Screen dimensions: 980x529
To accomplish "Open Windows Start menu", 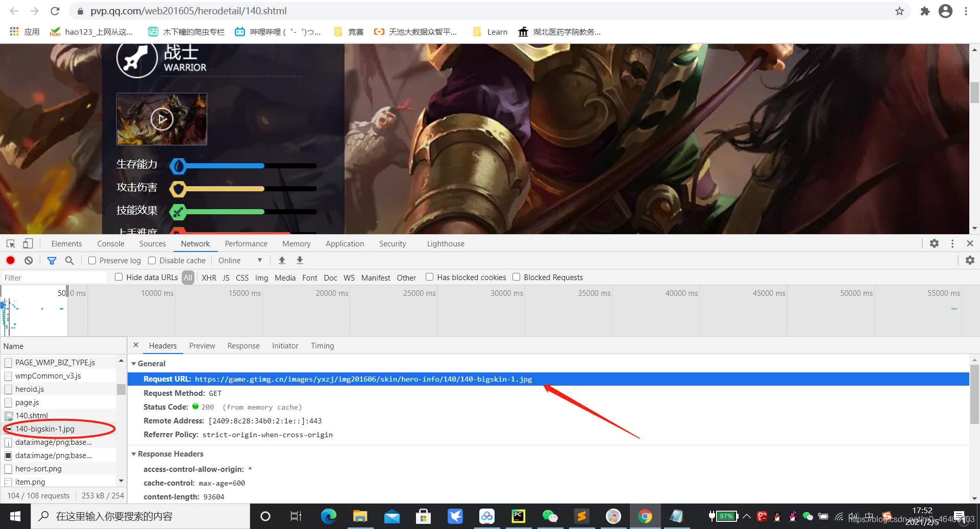I will click(x=15, y=516).
